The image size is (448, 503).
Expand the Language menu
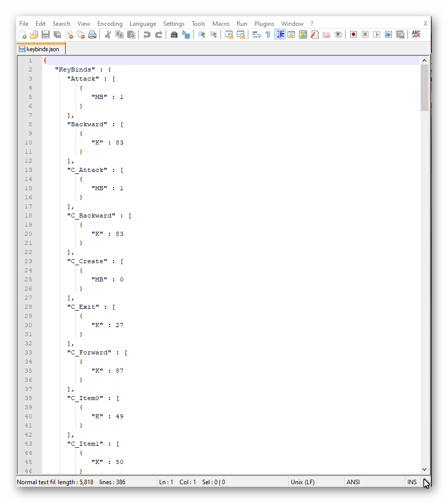point(142,24)
